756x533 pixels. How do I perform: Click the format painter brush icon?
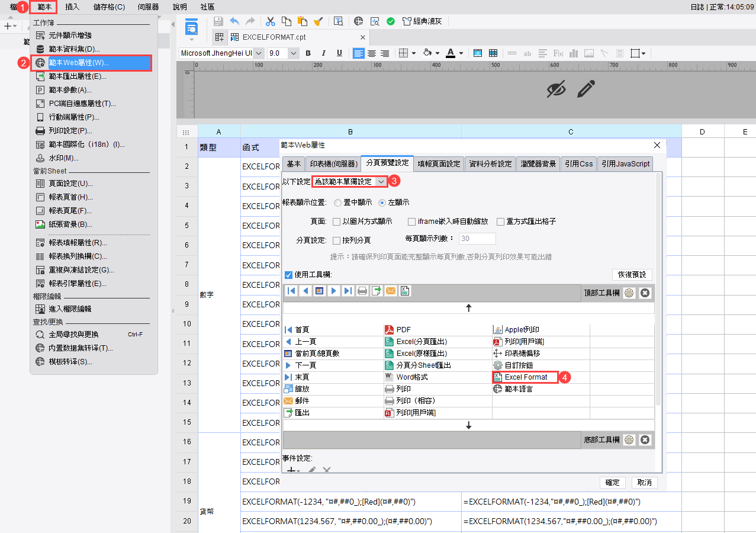pyautogui.click(x=319, y=21)
